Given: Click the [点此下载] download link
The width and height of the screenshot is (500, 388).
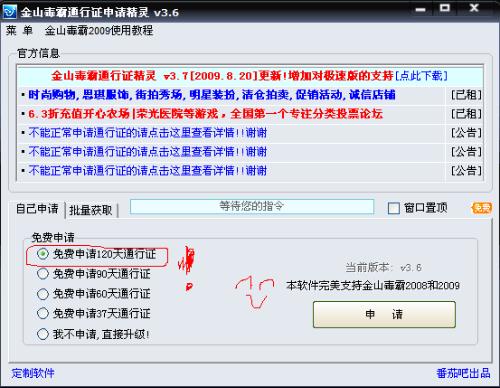Looking at the screenshot, I should 422,76.
